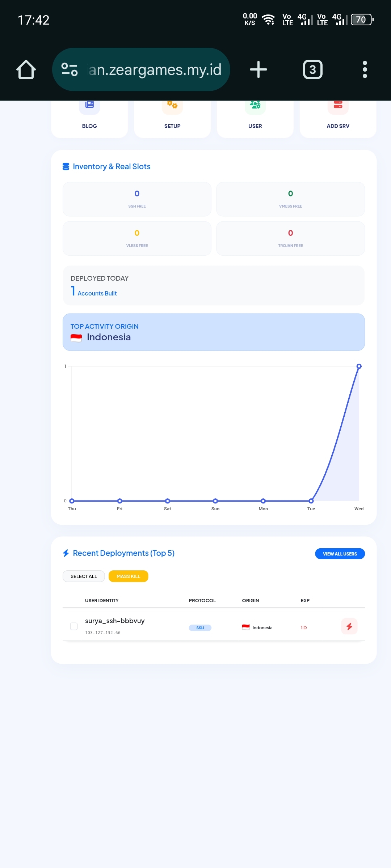This screenshot has height=868, width=391.
Task: Tap the address bar URL field
Action: point(155,69)
